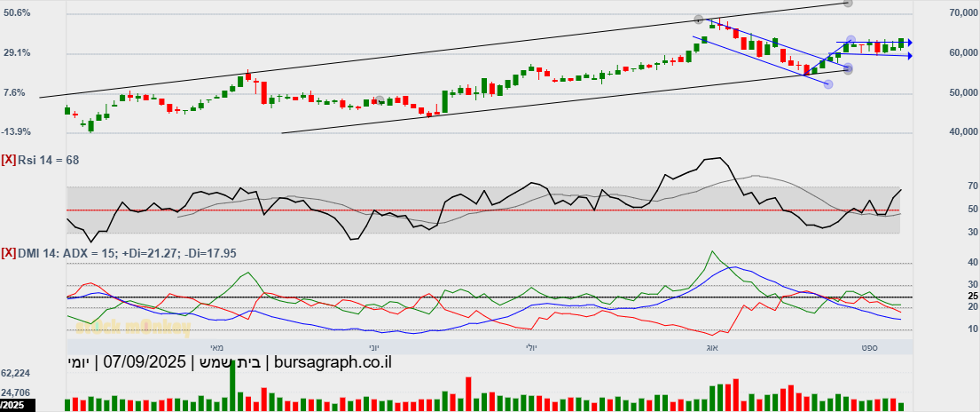Click the 29.1% percentage label
This screenshot has height=412, width=980.
click(17, 53)
